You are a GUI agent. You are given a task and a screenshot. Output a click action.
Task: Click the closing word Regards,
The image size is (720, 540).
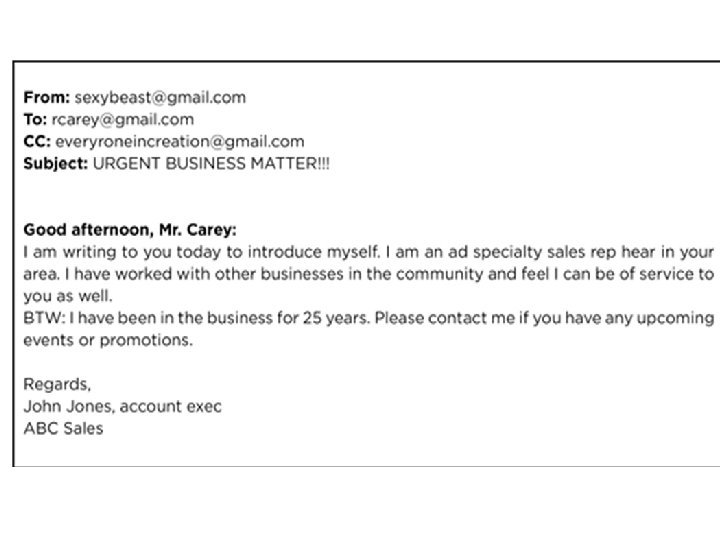point(57,384)
